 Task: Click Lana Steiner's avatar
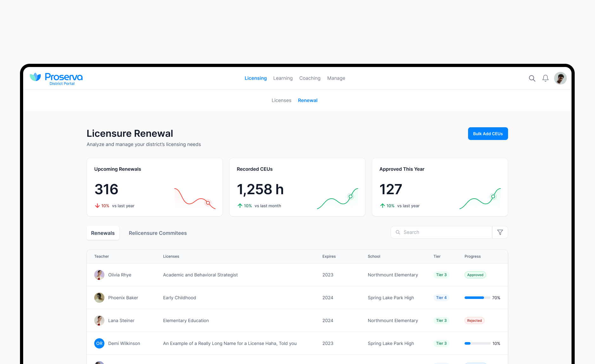[x=99, y=321]
